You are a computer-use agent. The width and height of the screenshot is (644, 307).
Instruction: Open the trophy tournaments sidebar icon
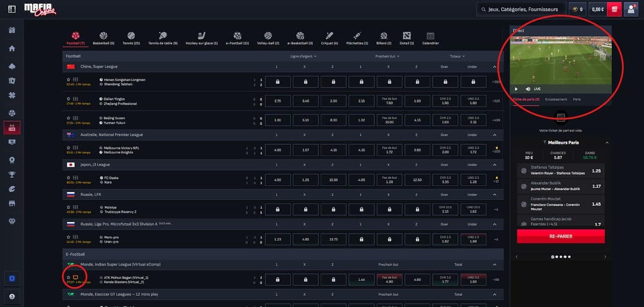(12, 174)
